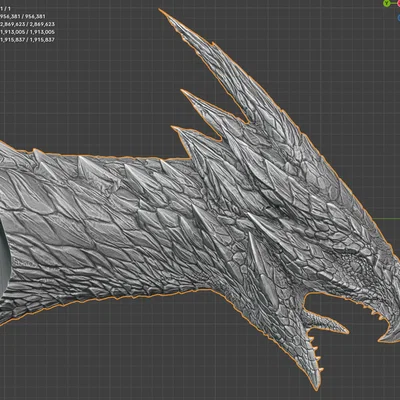The width and height of the screenshot is (400, 400).
Task: Click the '956,381 / 956,381' statistic
Action: click(23, 16)
